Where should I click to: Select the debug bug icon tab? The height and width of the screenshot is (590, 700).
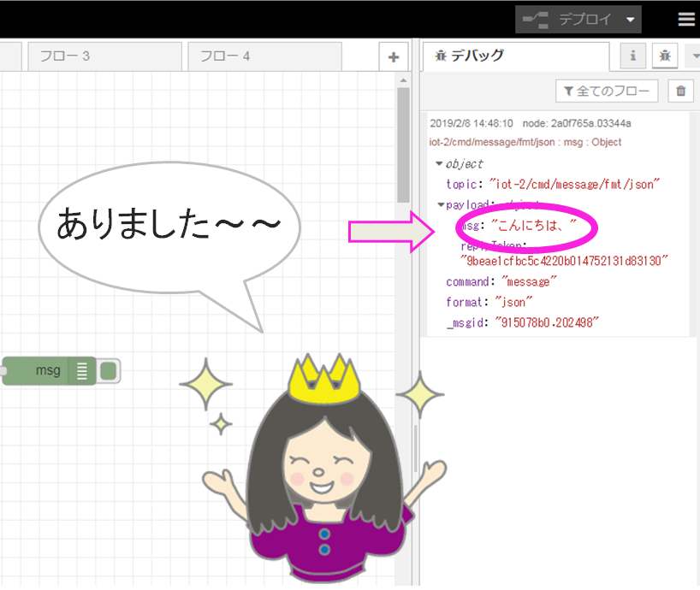[x=665, y=56]
